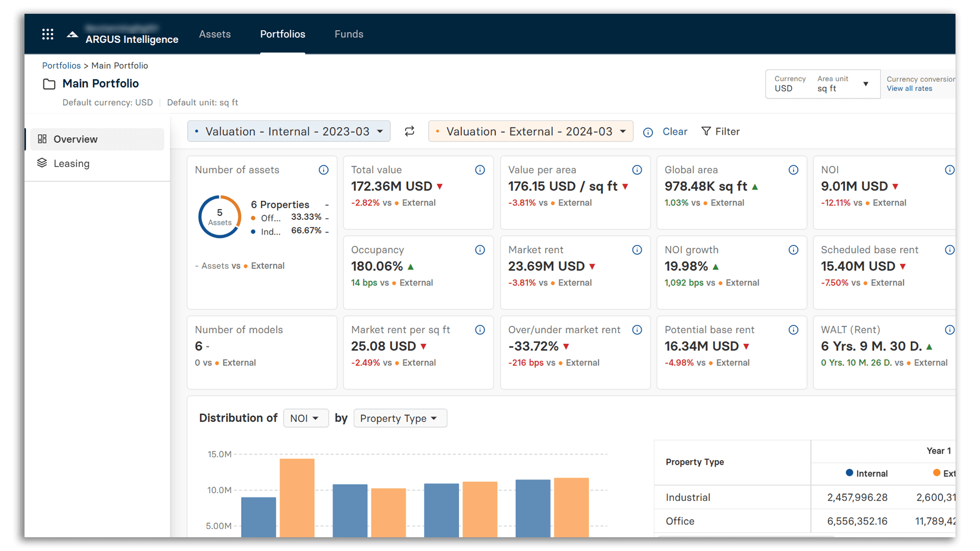Click the swap valuations icon between the two selectors
The width and height of the screenshot is (980, 551).
point(409,131)
